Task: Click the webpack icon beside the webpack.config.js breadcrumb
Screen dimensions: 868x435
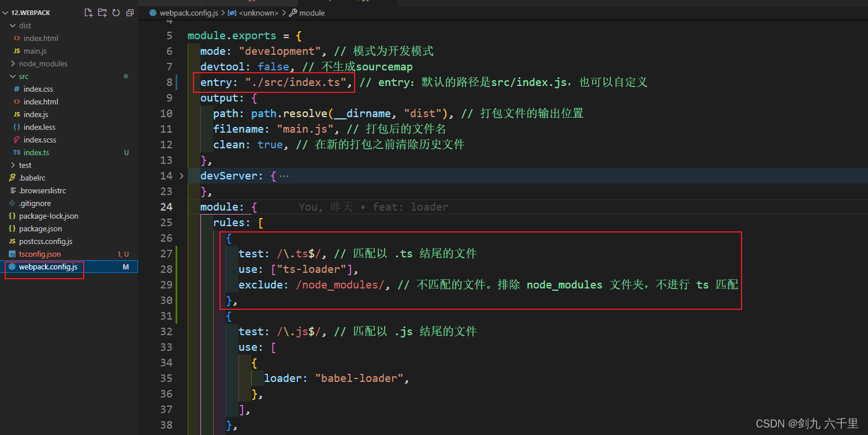Action: [153, 13]
